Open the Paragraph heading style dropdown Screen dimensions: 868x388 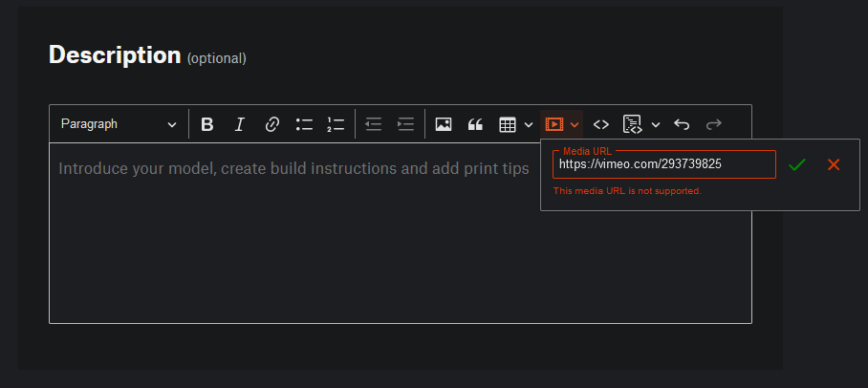coord(119,124)
